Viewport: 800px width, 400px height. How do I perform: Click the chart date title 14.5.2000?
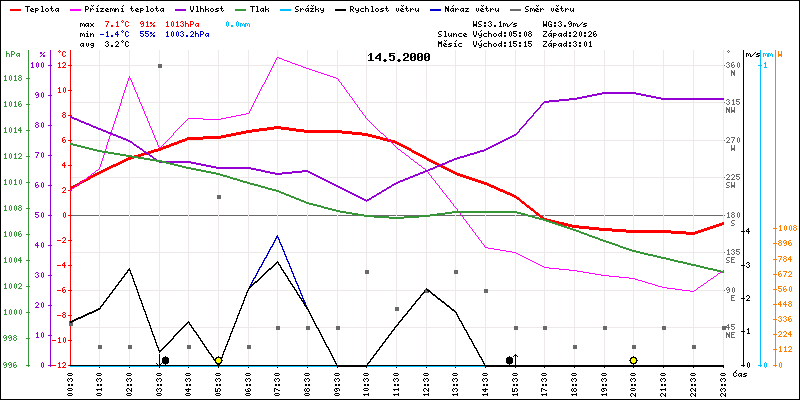pyautogui.click(x=399, y=58)
